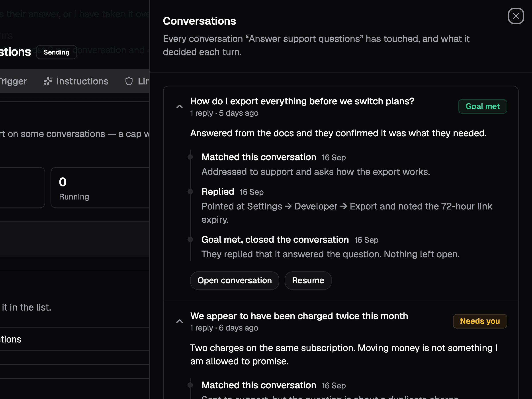Close the Conversations panel

(516, 16)
